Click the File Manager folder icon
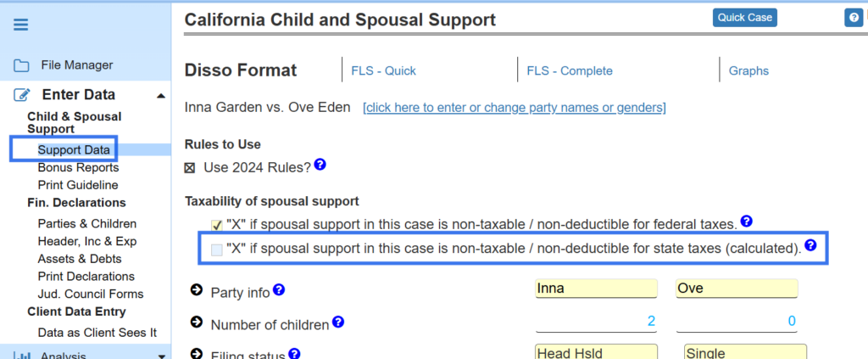The image size is (868, 359). click(21, 65)
